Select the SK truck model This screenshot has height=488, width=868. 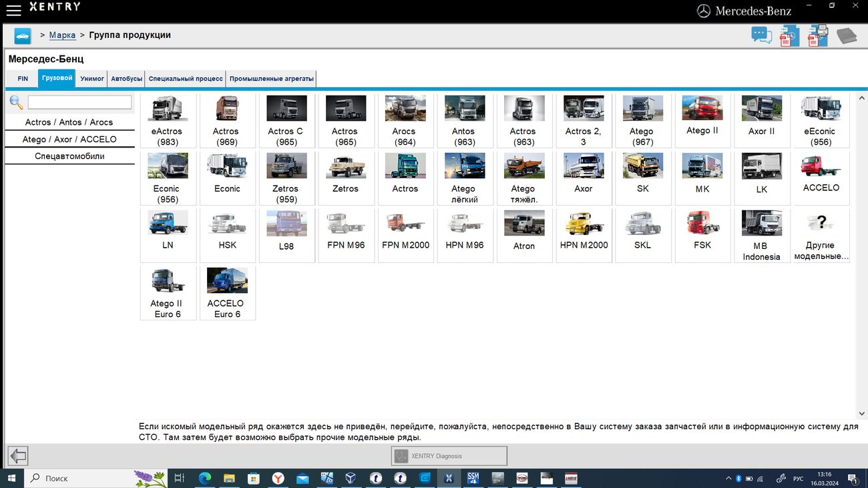(643, 178)
